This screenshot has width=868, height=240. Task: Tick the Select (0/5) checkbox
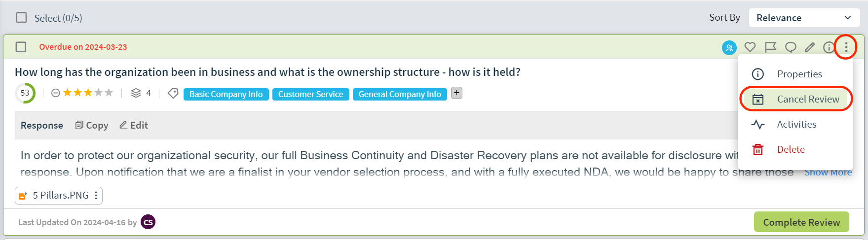tap(21, 18)
